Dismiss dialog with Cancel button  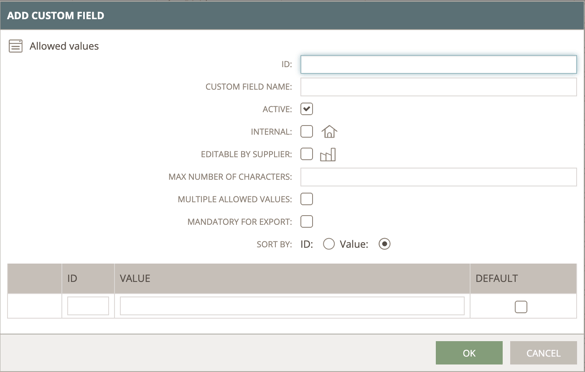(543, 353)
